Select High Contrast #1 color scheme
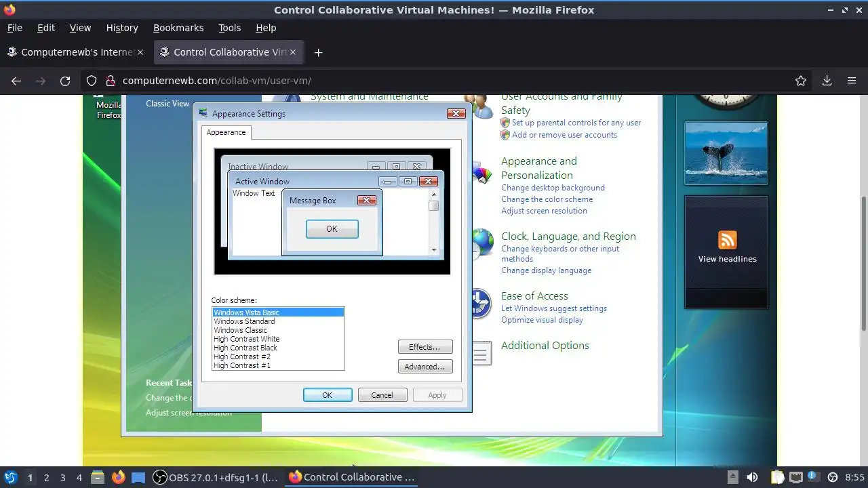The height and width of the screenshot is (488, 868). point(278,365)
